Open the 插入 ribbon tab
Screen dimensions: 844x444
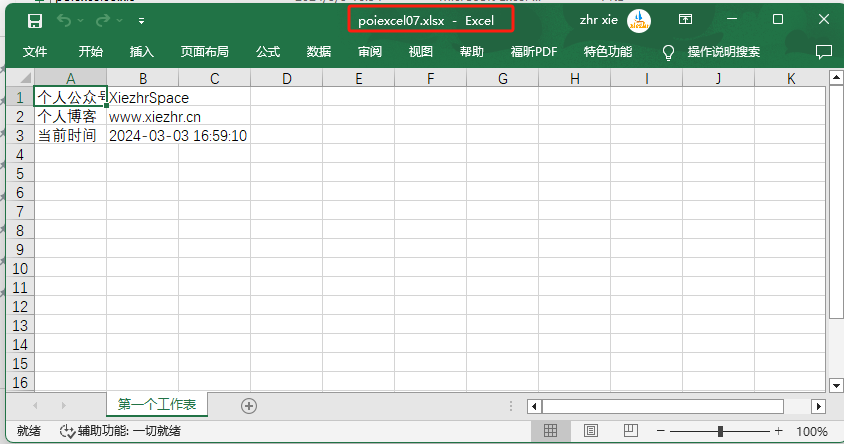coord(142,52)
